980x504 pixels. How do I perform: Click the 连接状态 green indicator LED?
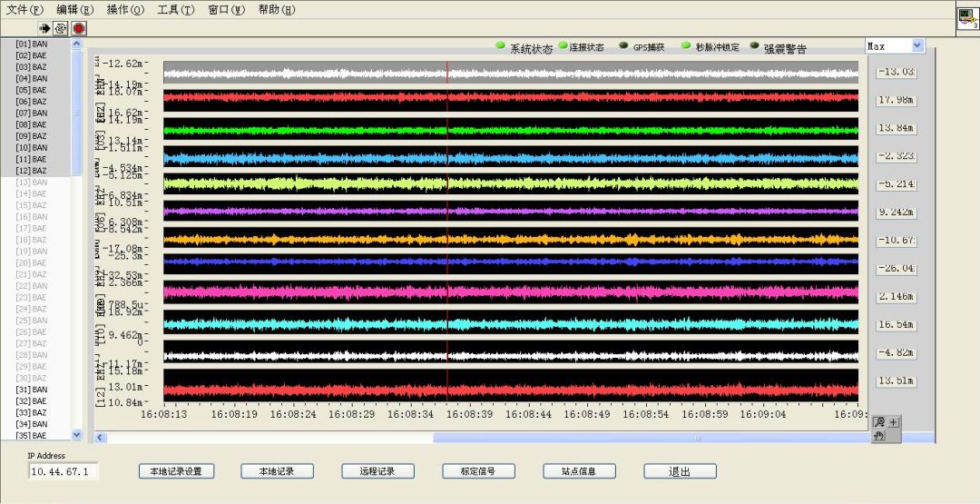563,45
